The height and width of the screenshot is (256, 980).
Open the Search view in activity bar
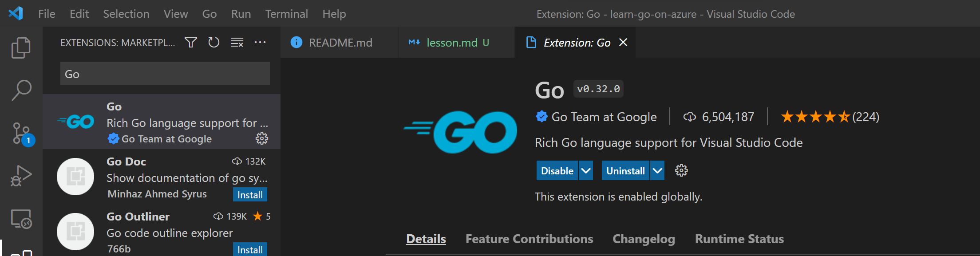point(21,90)
